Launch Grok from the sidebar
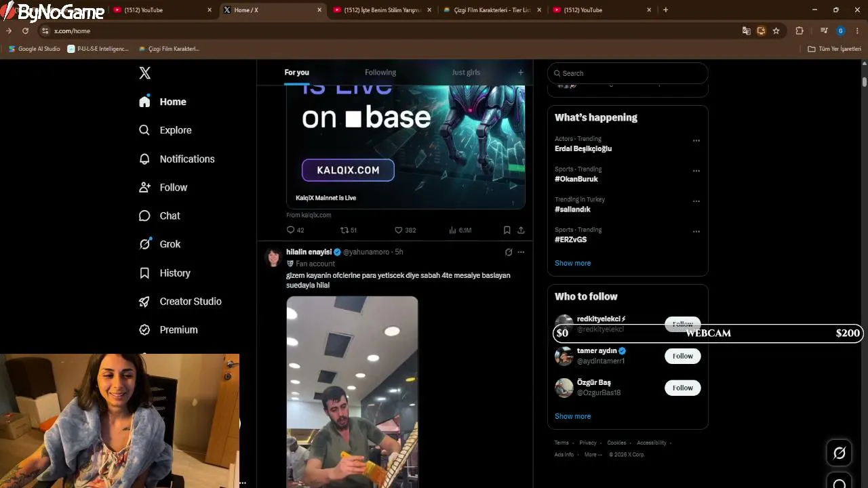Viewport: 868px width, 488px height. [x=160, y=244]
